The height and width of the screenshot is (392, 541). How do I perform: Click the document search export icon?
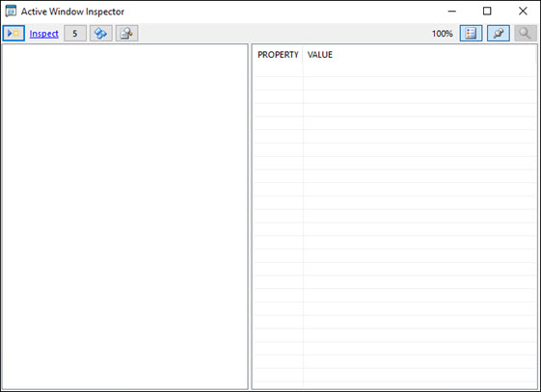click(126, 34)
